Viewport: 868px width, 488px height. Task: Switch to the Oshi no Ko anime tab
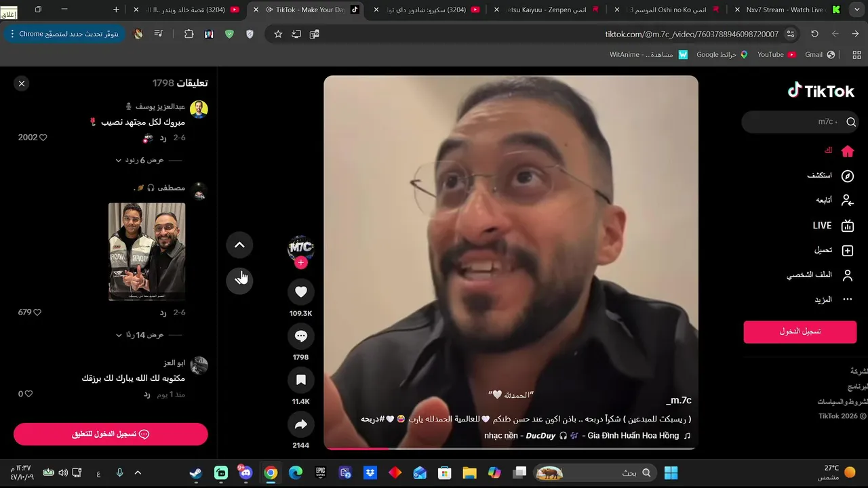click(x=666, y=9)
